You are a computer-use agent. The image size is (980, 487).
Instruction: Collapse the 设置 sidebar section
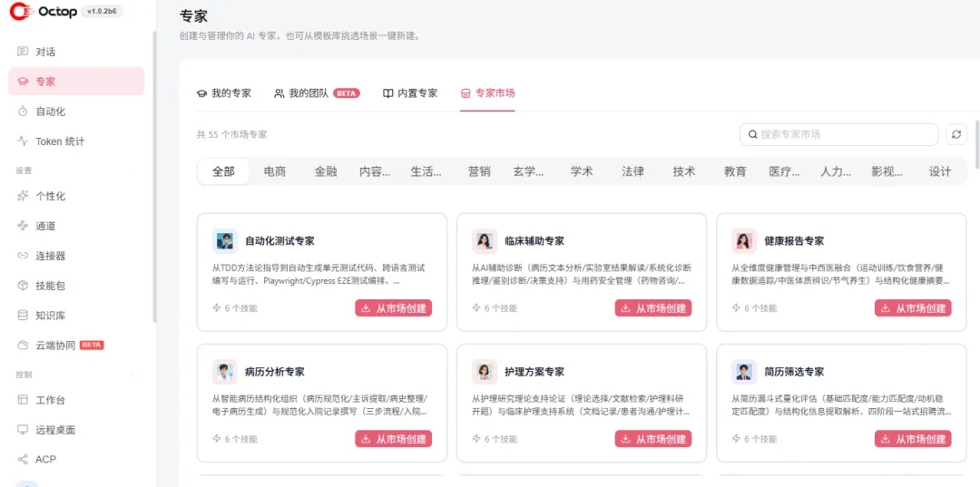tap(132, 170)
